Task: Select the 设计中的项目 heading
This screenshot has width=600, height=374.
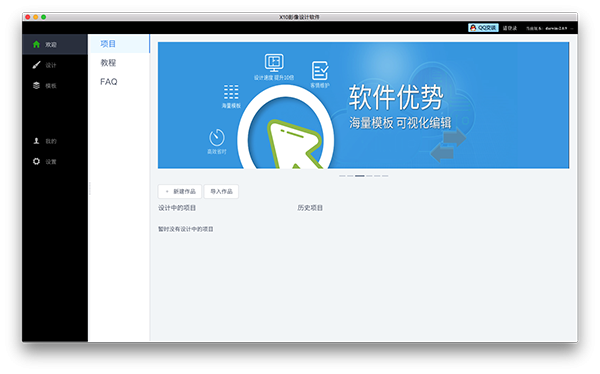Action: pyautogui.click(x=177, y=208)
